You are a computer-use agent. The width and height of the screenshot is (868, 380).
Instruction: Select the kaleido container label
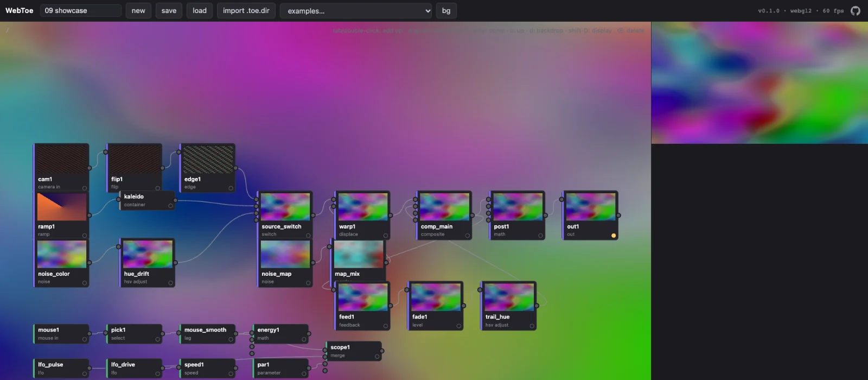134,197
